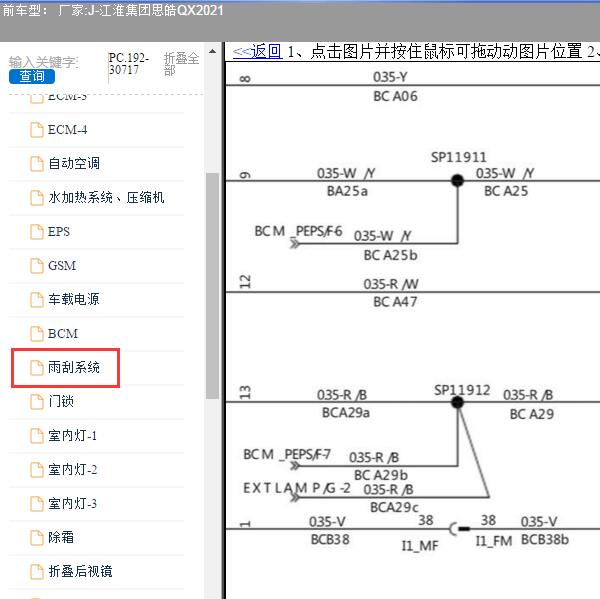
Task: Click the document icon beside 室内灯-1
Action: 37,435
